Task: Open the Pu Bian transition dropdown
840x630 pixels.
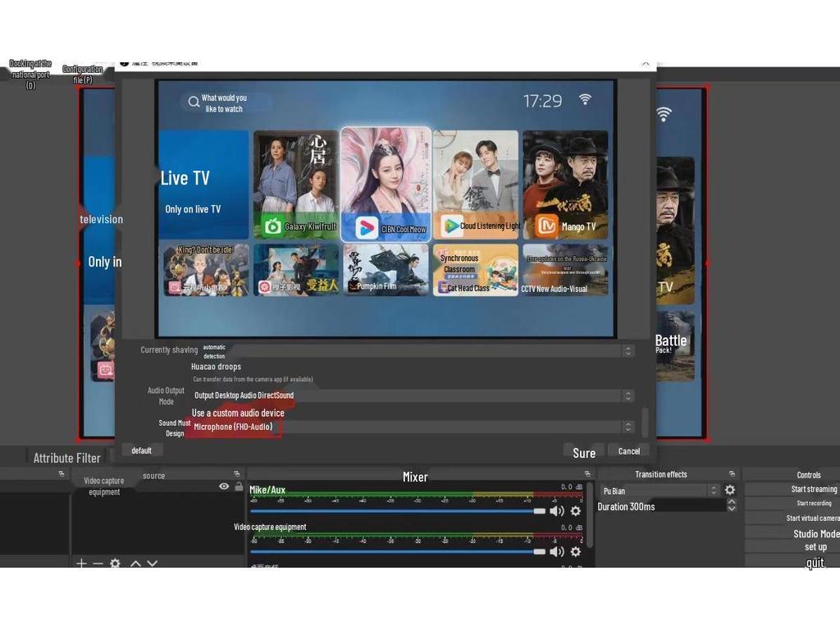Action: (x=660, y=491)
